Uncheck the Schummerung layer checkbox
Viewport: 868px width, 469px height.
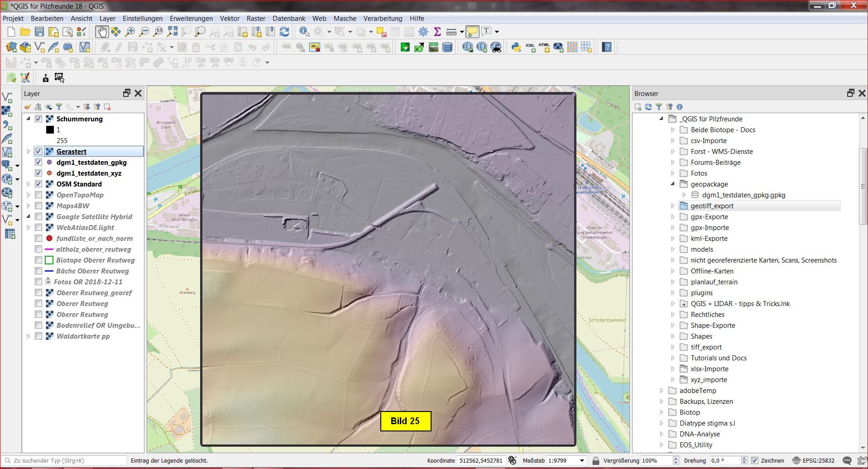38,119
